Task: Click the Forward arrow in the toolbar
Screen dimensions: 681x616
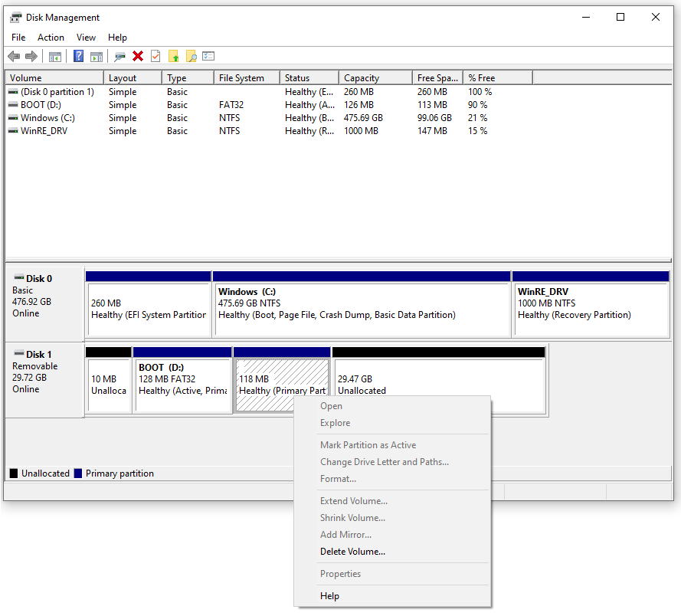Action: tap(31, 56)
